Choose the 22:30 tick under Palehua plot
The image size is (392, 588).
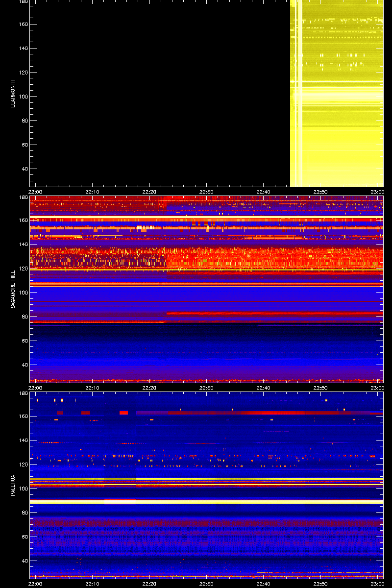[207, 584]
